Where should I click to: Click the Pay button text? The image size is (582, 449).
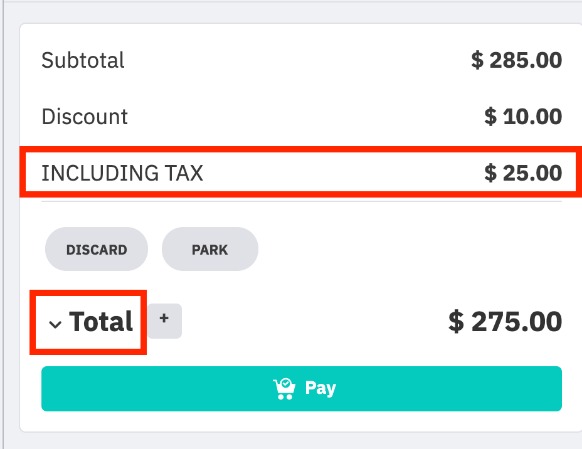click(x=320, y=389)
